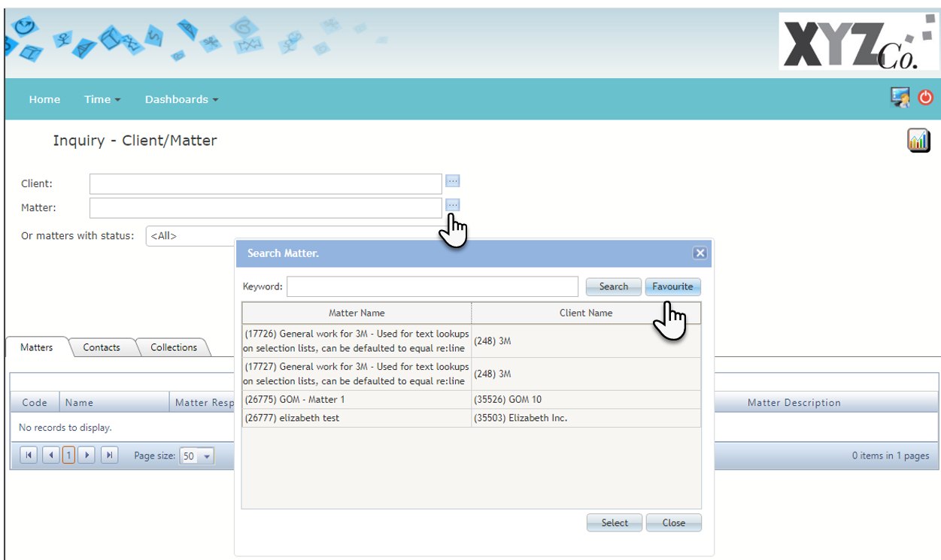Expand the Dashboards menu
Image resolution: width=941 pixels, height=560 pixels.
pyautogui.click(x=181, y=99)
